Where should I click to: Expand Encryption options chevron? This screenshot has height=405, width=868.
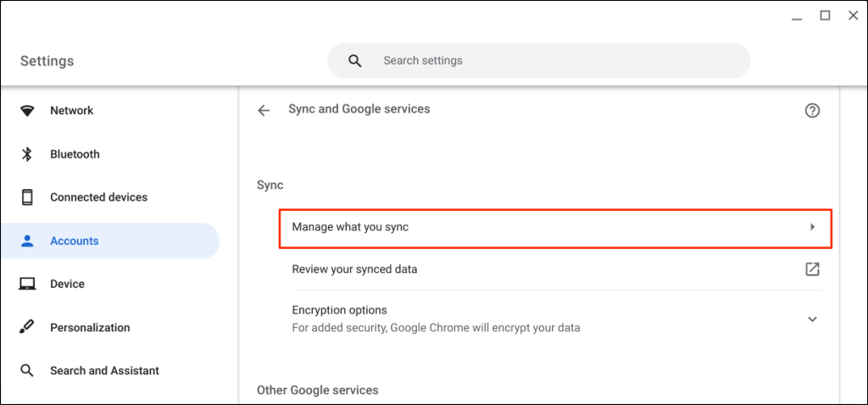click(812, 319)
